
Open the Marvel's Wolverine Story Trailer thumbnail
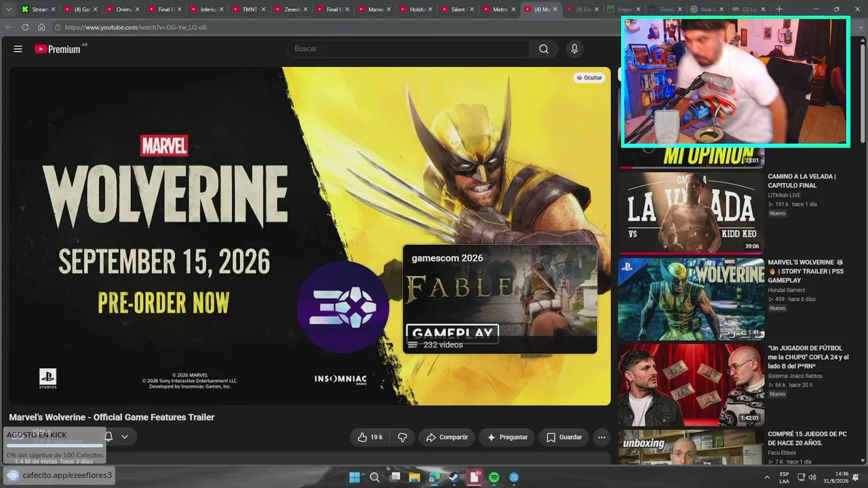point(691,299)
